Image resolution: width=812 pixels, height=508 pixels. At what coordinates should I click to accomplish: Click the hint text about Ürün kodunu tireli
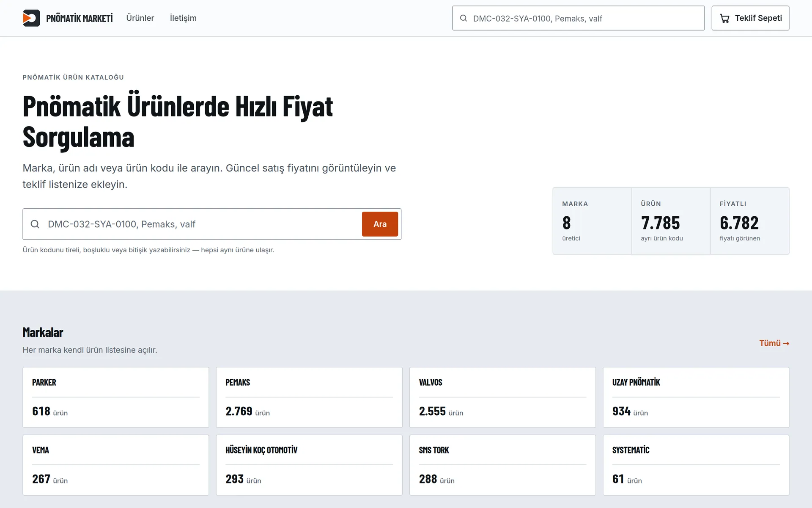pos(148,250)
